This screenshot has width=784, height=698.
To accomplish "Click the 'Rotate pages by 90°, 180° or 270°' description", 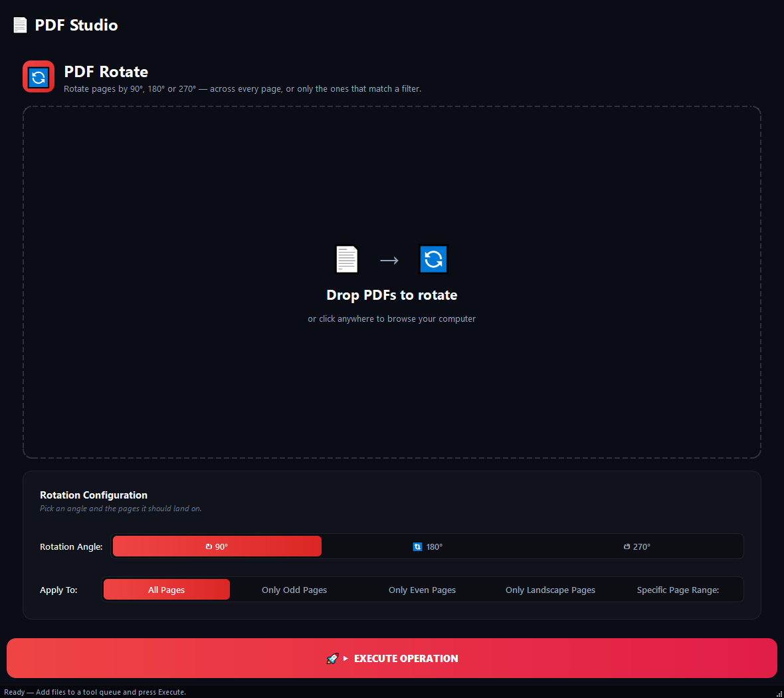I will pyautogui.click(x=243, y=88).
